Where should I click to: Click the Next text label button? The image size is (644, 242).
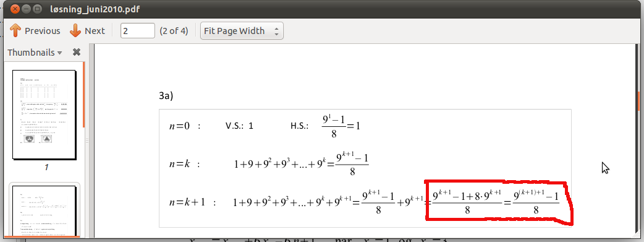click(95, 31)
